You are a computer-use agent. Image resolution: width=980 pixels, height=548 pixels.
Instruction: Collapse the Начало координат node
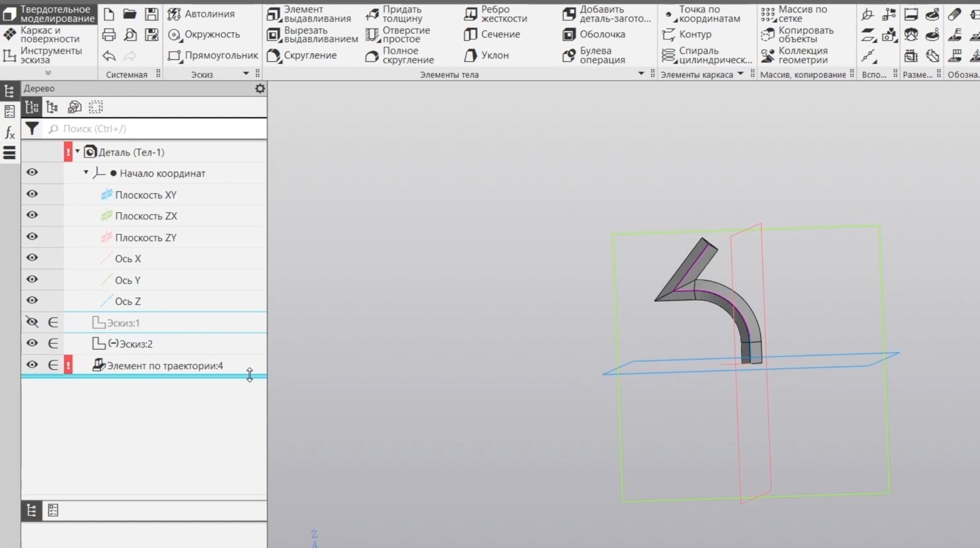coord(86,173)
